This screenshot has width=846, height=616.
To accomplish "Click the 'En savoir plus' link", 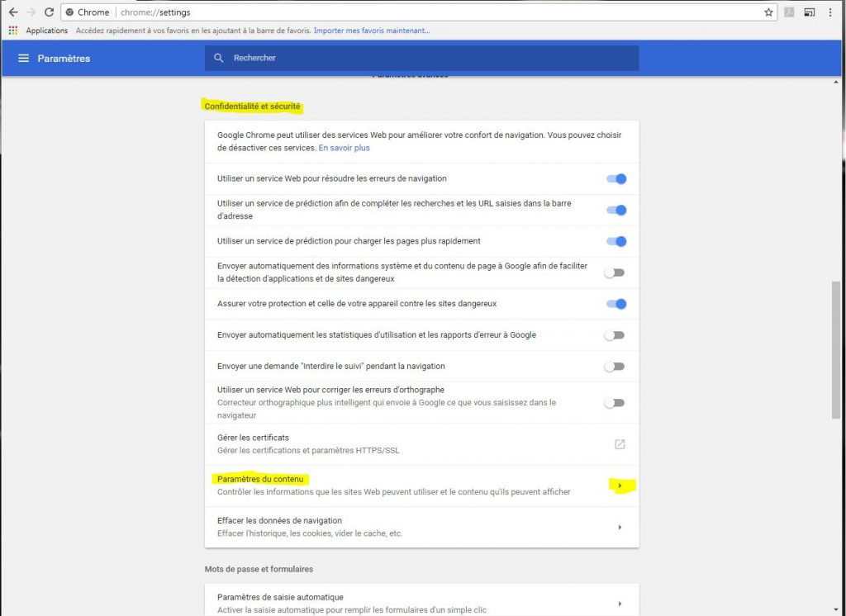I will [344, 148].
